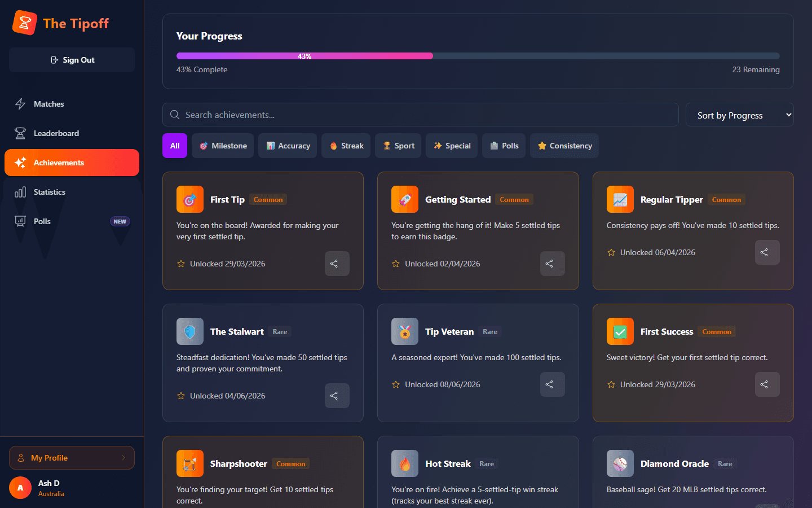This screenshot has width=812, height=508.
Task: Click the Ash D avatar circle
Action: click(x=20, y=488)
